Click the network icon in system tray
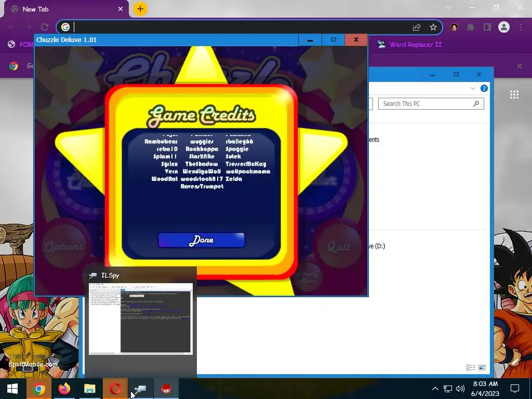Screen dimensions: 532x399 coord(447,389)
